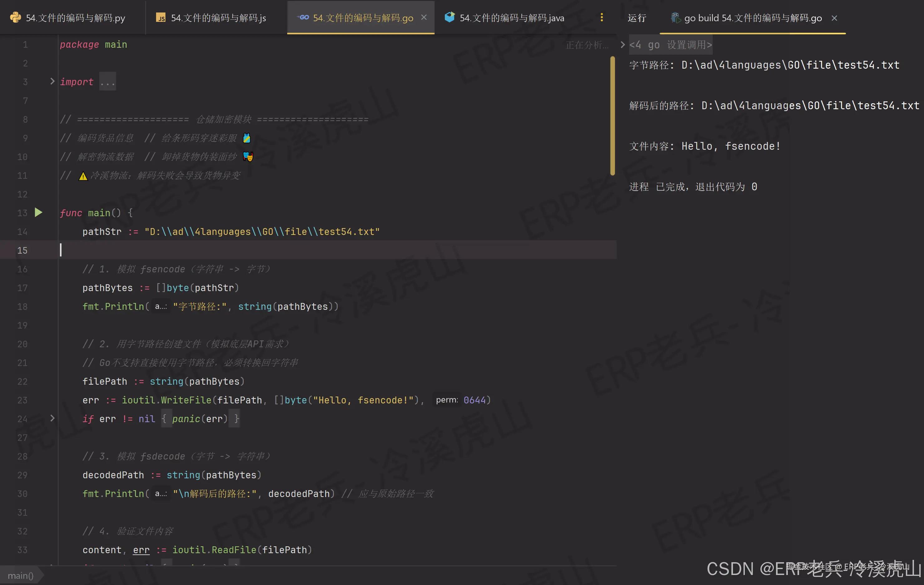The image size is (924, 585).
Task: Switch to the 54.文件的编码与解码.java tab
Action: tap(512, 18)
